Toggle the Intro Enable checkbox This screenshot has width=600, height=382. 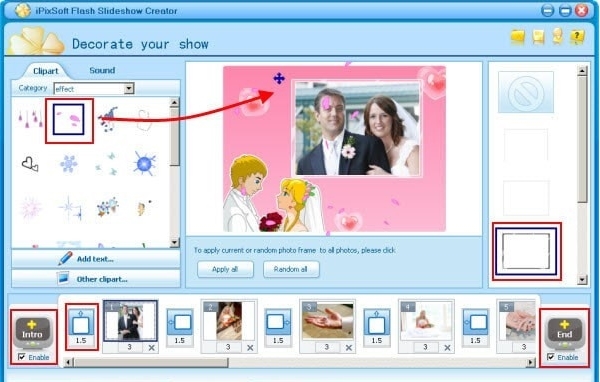click(x=22, y=357)
